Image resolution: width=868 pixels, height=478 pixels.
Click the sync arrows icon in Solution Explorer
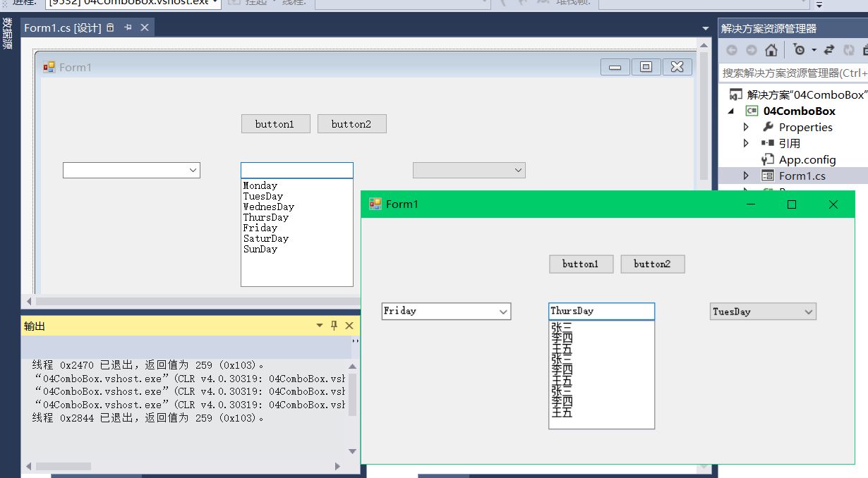point(829,50)
